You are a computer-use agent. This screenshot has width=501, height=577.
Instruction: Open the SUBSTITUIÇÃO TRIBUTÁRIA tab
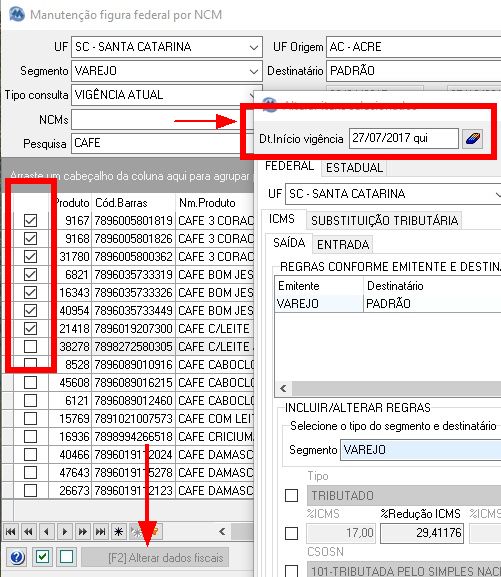(x=384, y=220)
